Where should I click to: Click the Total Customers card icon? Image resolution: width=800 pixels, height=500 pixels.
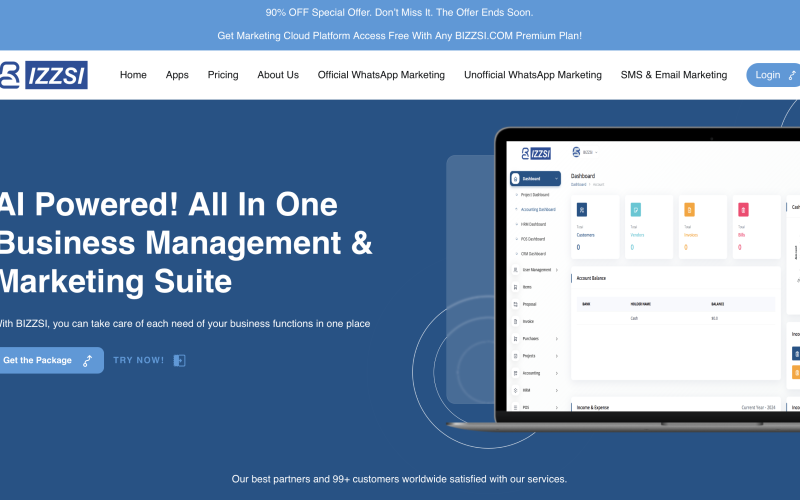582,210
